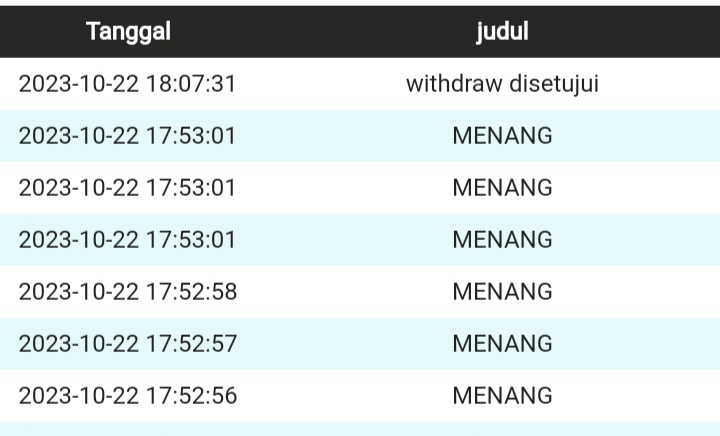This screenshot has height=436, width=720.
Task: Click MENANG in the topmost 17:53:01 row
Action: point(502,136)
